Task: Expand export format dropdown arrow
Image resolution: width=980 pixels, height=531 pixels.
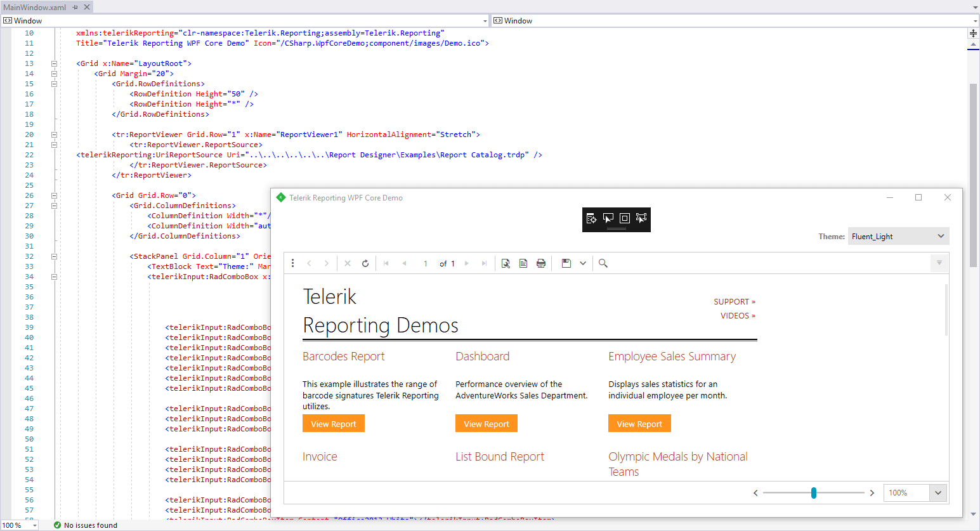Action: click(583, 263)
